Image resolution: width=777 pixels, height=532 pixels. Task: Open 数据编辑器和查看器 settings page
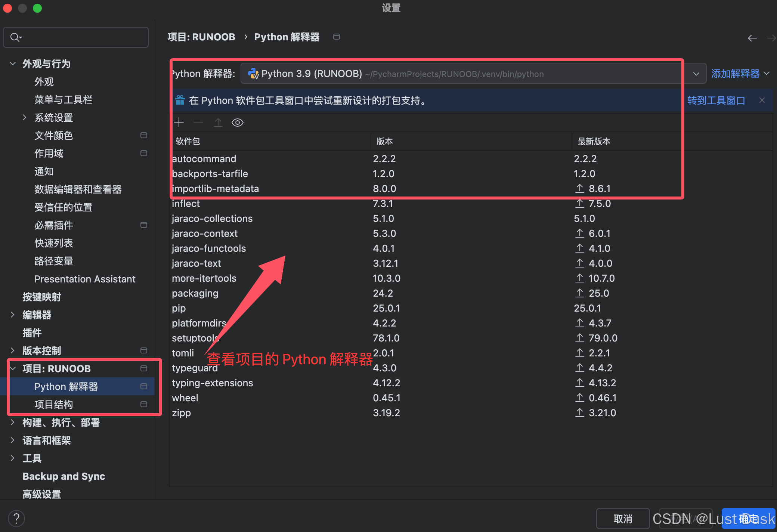[x=78, y=189]
